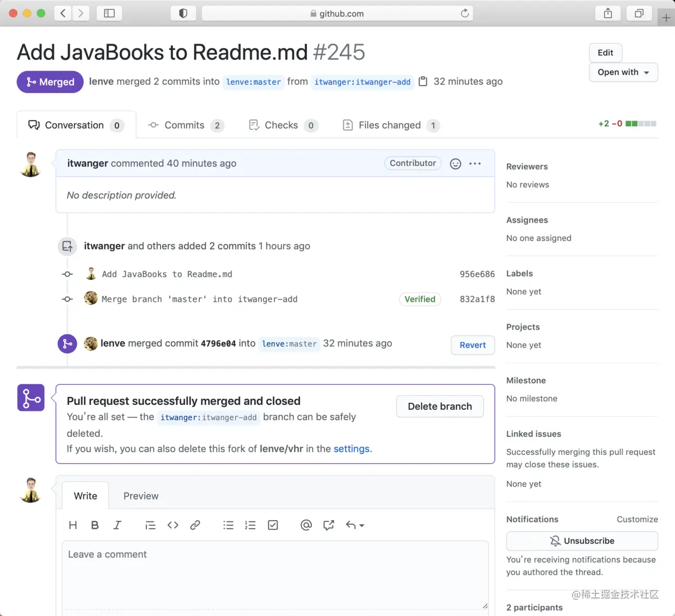Click lenve username in merged commit event
The image size is (675, 616).
[113, 343]
